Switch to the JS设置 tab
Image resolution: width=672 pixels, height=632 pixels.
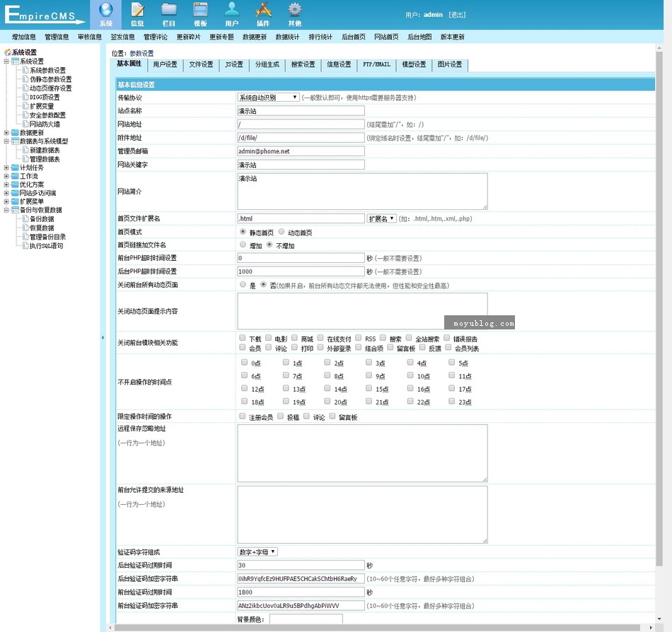pos(234,64)
